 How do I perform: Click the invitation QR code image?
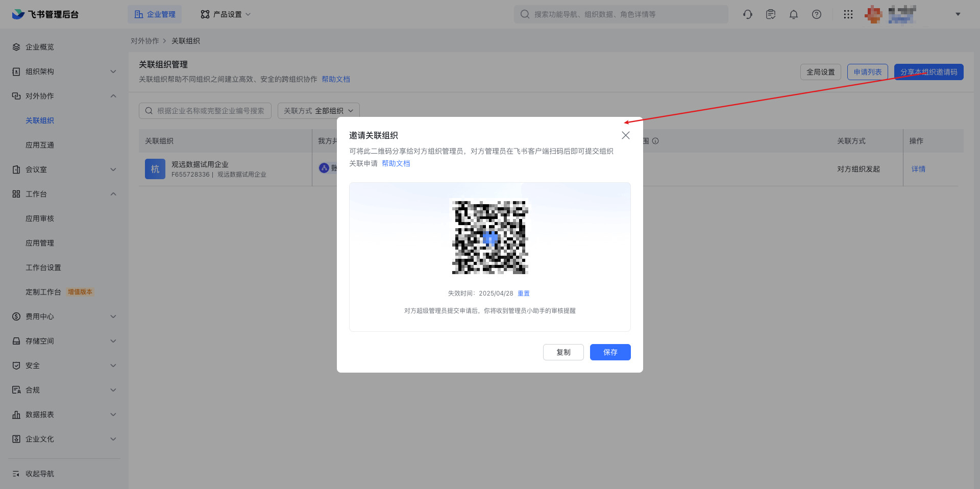point(490,237)
